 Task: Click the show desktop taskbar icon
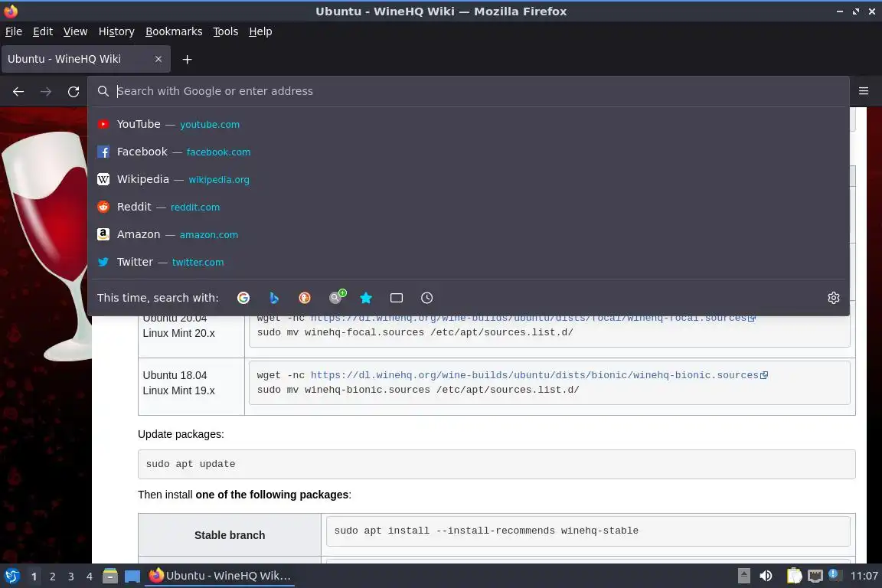(132, 577)
